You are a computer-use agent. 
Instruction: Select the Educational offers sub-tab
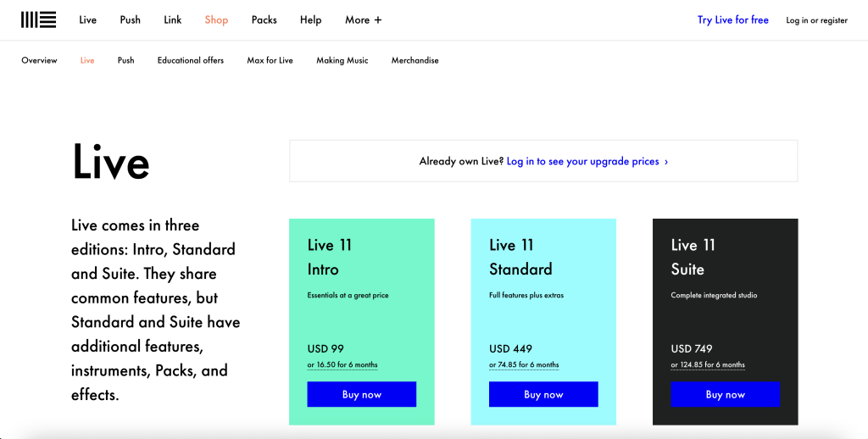click(x=191, y=60)
